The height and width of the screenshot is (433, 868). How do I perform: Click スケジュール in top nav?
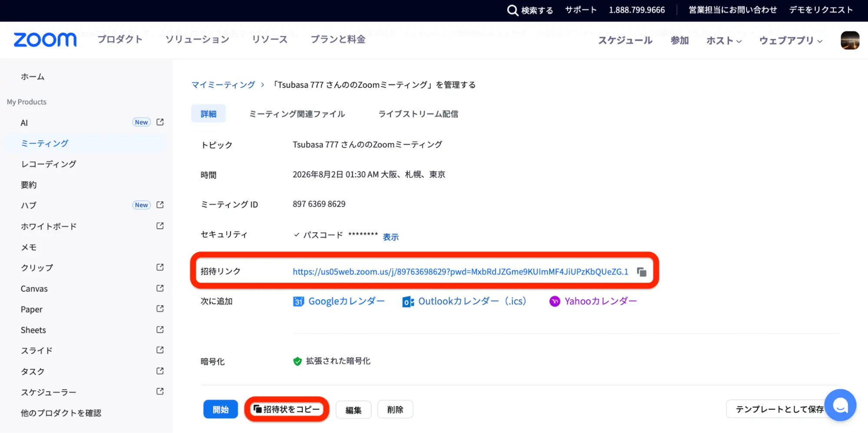tap(625, 40)
